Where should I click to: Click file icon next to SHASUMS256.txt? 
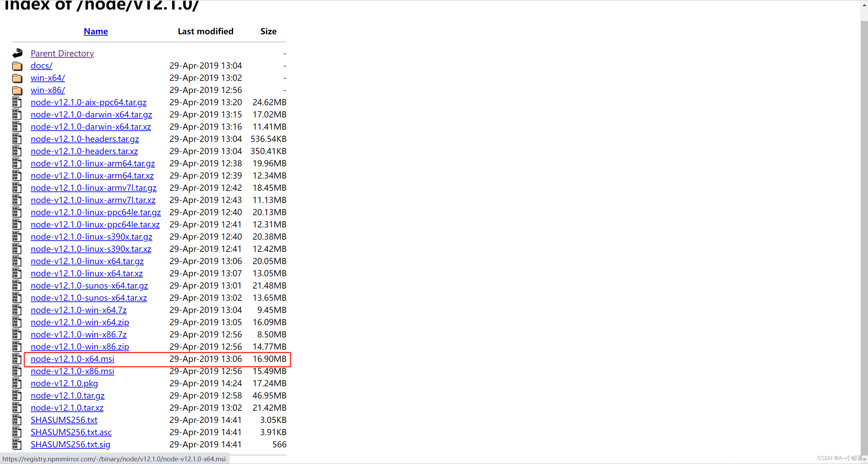coord(17,420)
